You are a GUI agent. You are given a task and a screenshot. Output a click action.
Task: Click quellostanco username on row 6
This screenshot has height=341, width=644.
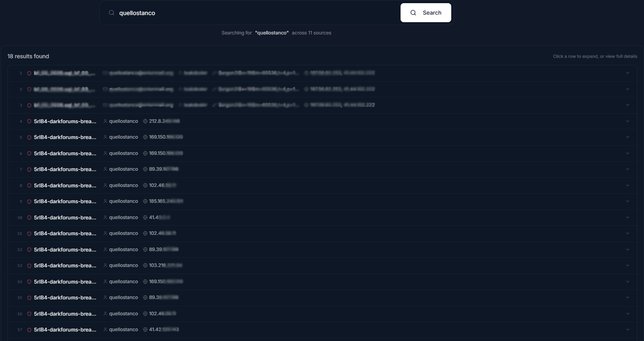tap(123, 153)
